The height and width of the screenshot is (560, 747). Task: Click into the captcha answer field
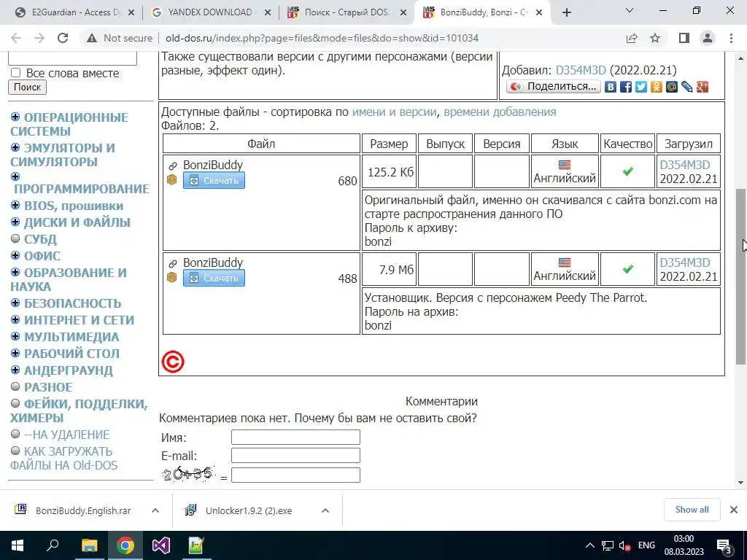pyautogui.click(x=295, y=475)
